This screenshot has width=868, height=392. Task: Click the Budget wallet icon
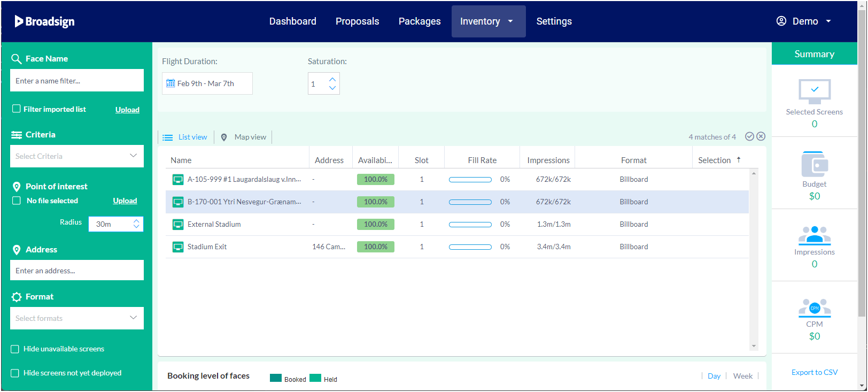tap(815, 164)
